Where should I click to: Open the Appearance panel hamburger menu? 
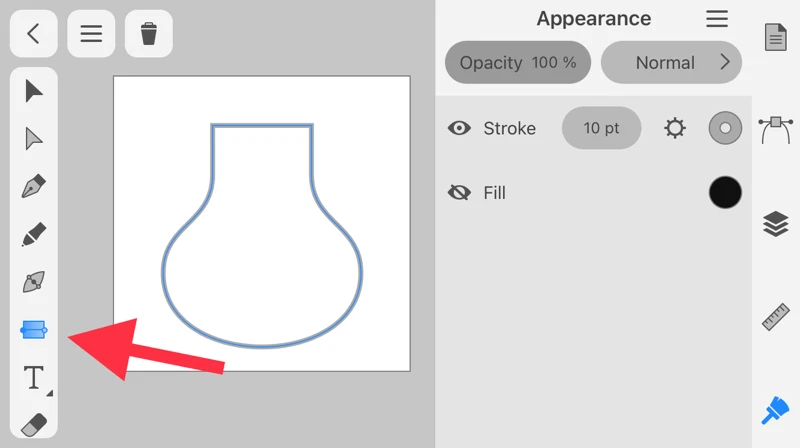717,19
